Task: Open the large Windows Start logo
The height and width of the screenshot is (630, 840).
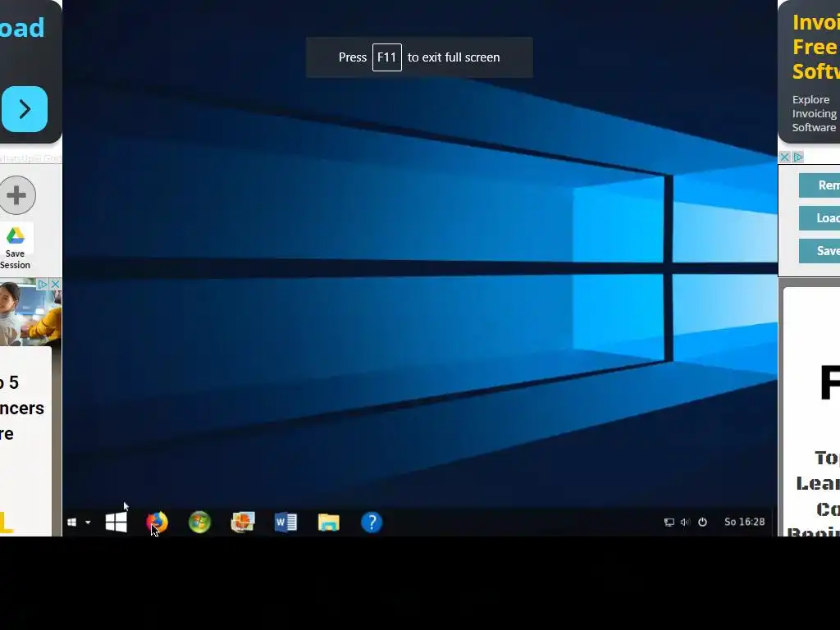Action: click(116, 523)
